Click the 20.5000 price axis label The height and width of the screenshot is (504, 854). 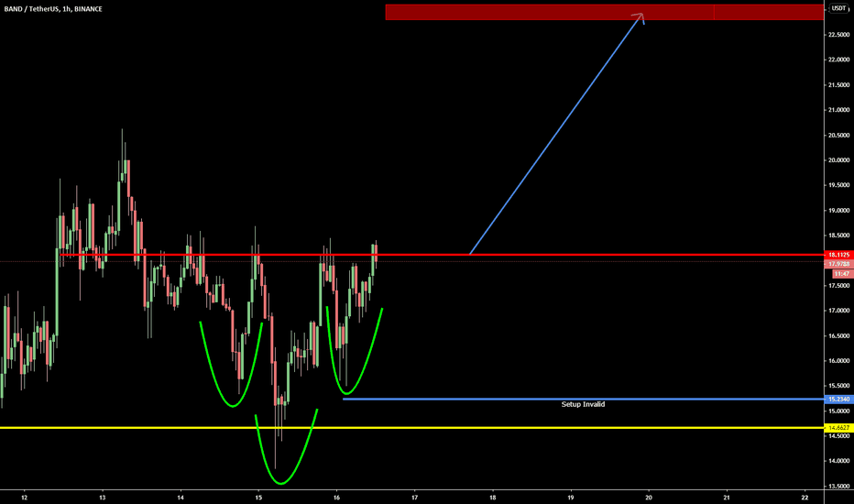(838, 135)
